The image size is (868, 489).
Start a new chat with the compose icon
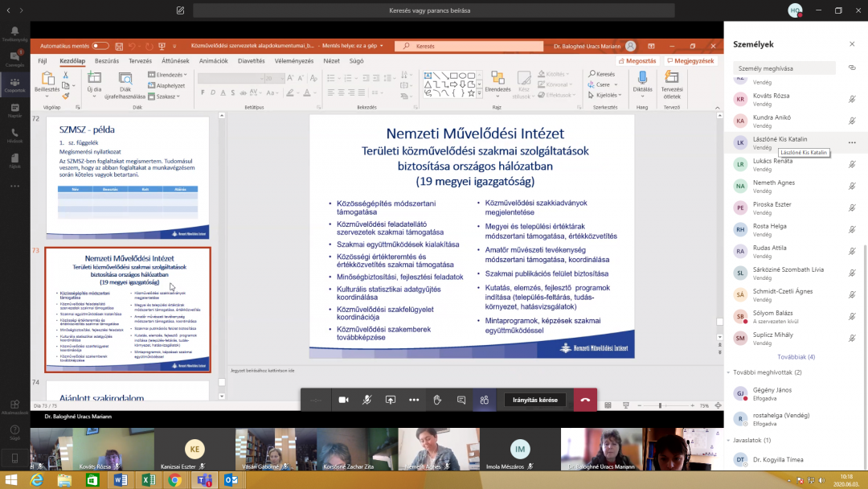[x=181, y=10]
